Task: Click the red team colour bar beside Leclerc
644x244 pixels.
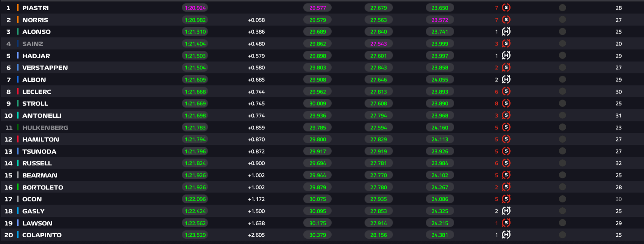Action: 18,92
